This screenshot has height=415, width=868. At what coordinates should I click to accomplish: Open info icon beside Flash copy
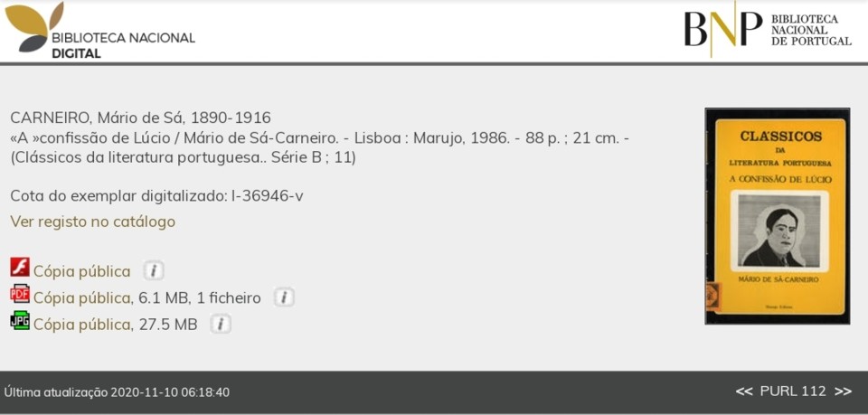154,270
